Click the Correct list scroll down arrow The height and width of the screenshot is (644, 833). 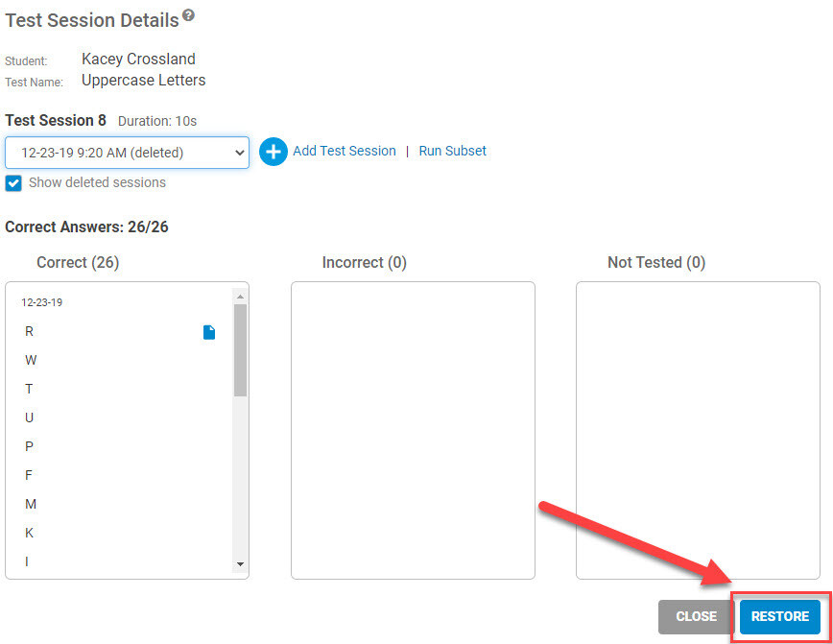click(240, 564)
